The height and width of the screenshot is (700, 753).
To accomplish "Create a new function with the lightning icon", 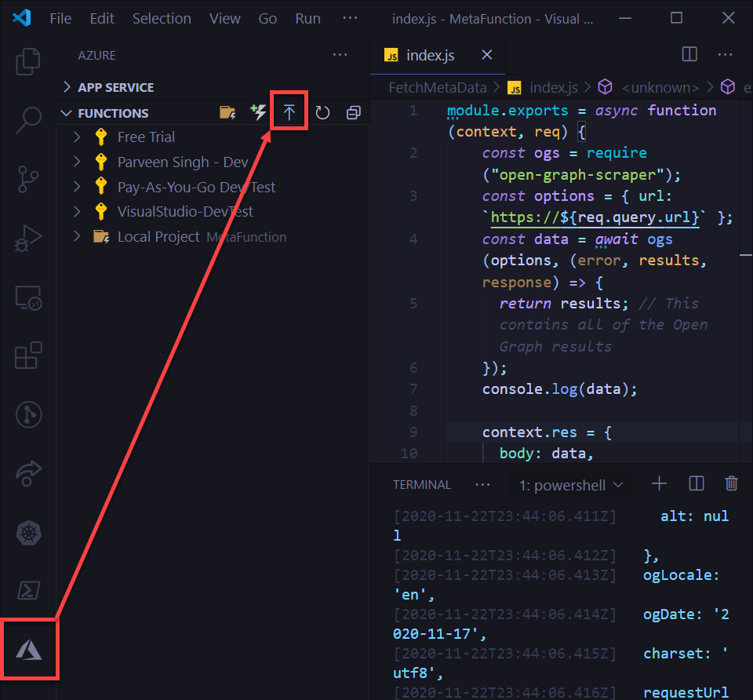I will 258,112.
